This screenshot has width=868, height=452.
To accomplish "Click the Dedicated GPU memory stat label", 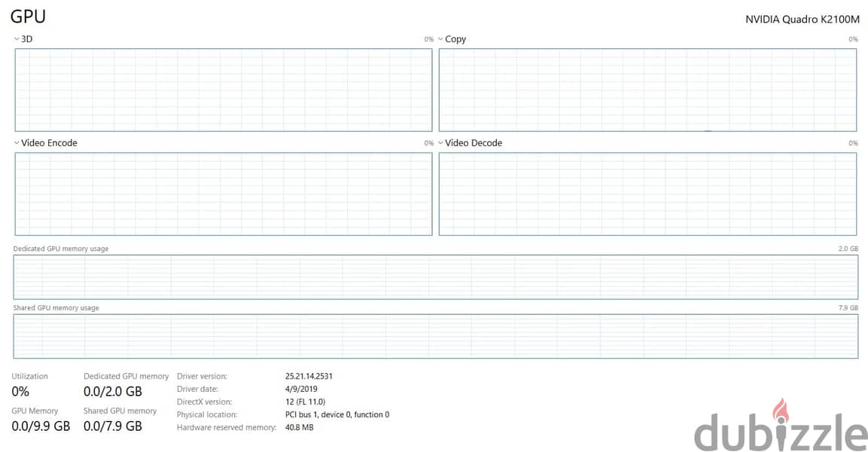I will [126, 376].
